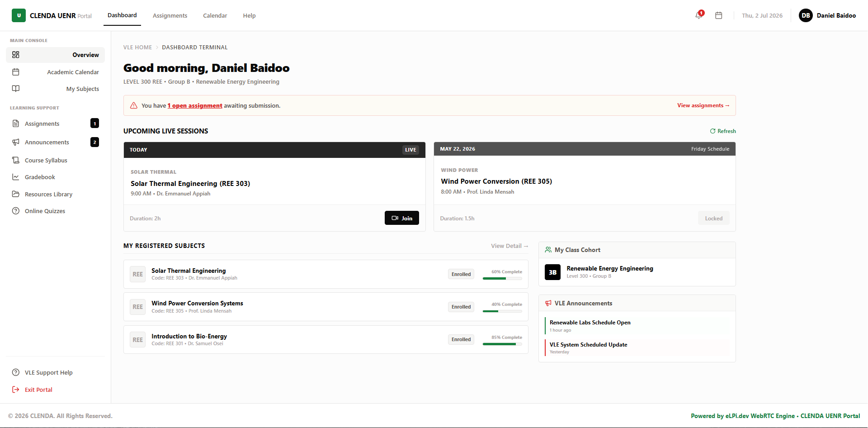Click the Assignments count badge showing 1
The image size is (868, 428).
(94, 124)
